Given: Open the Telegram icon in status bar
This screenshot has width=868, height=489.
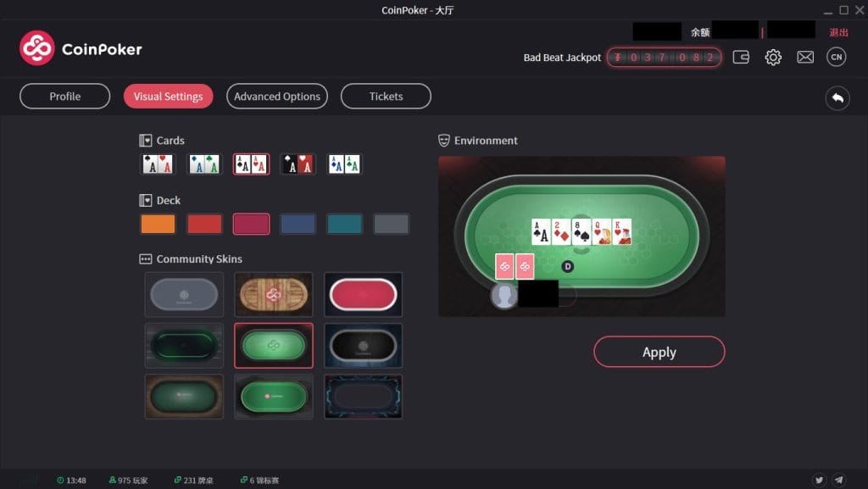Looking at the screenshot, I should tap(839, 480).
